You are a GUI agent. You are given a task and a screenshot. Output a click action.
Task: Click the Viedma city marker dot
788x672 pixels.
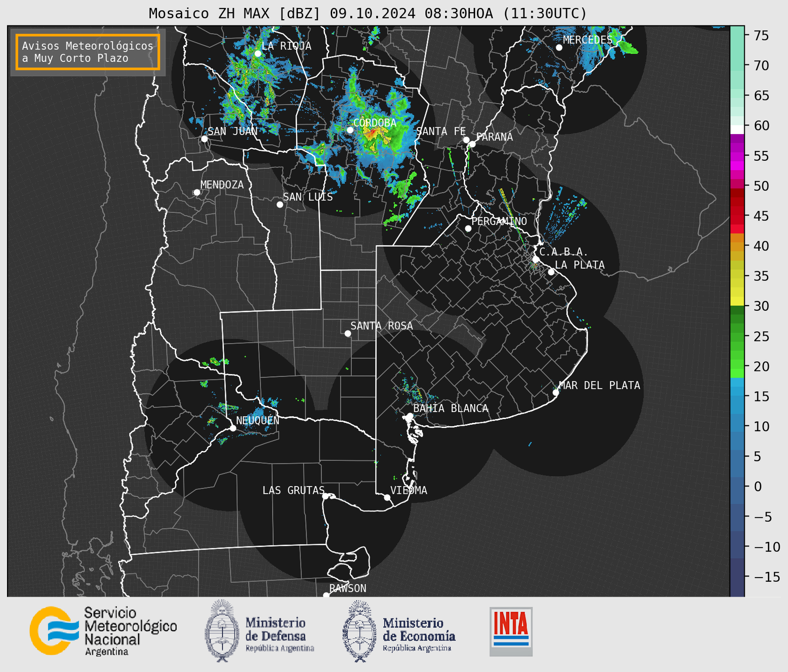387,498
